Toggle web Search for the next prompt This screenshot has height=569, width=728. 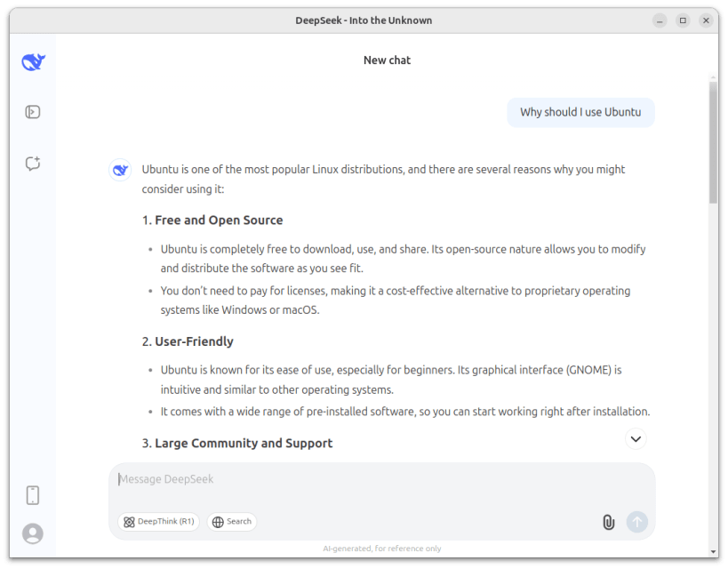pyautogui.click(x=231, y=522)
